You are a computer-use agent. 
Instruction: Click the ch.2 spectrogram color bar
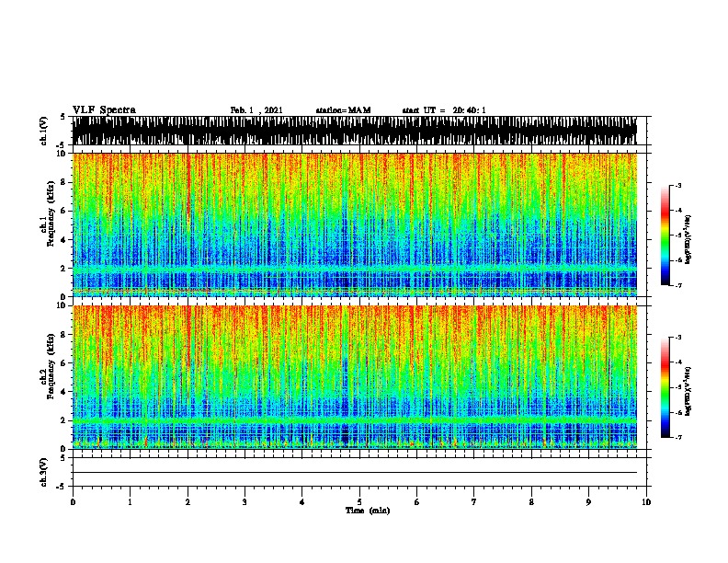pyautogui.click(x=665, y=387)
